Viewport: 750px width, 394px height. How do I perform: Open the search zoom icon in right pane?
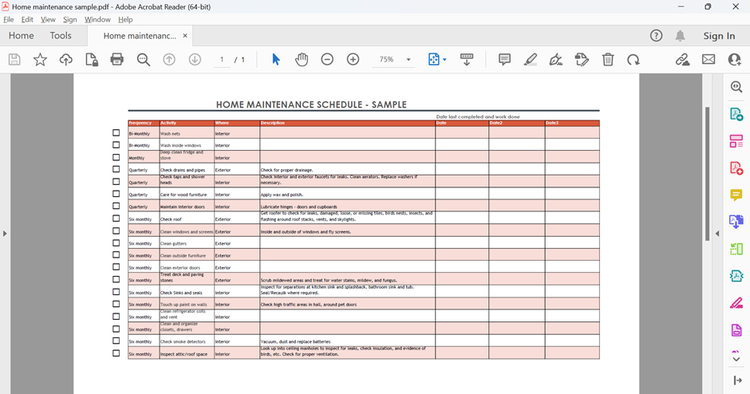click(x=736, y=87)
